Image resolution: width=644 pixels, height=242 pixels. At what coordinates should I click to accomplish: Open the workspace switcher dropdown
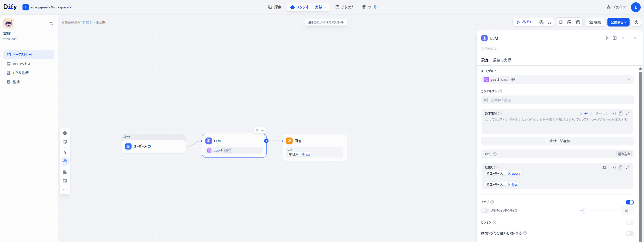47,7
